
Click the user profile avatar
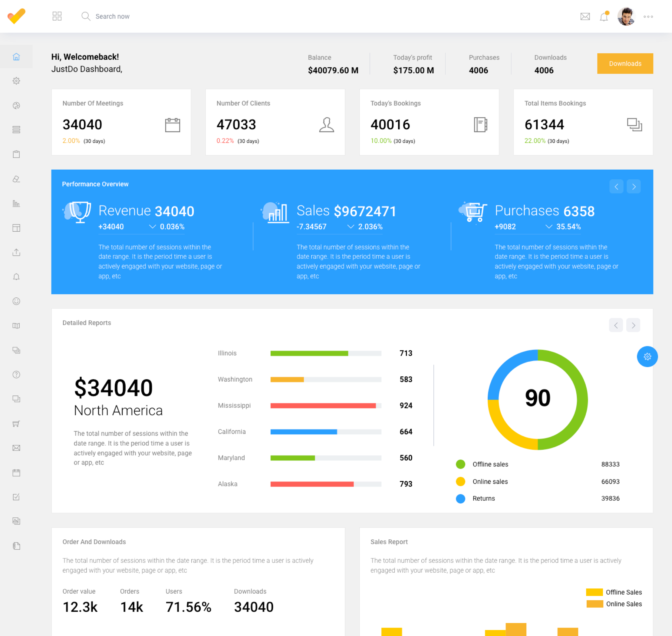(626, 16)
